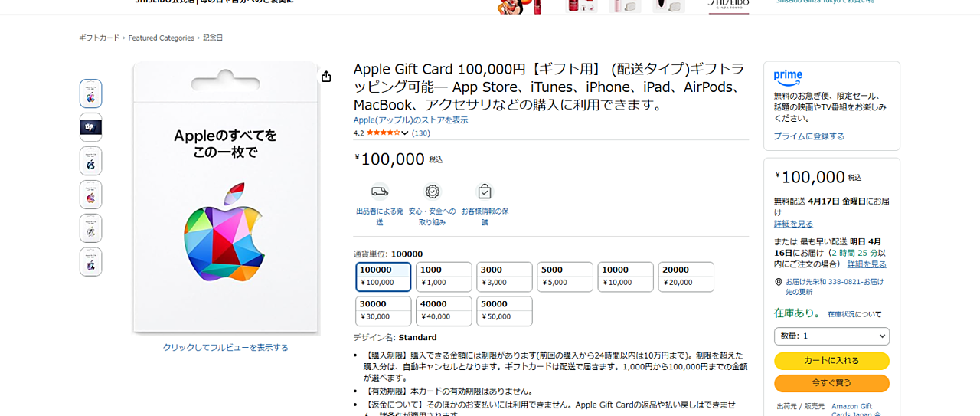Click the 在庫あり。 stock status text

(797, 313)
